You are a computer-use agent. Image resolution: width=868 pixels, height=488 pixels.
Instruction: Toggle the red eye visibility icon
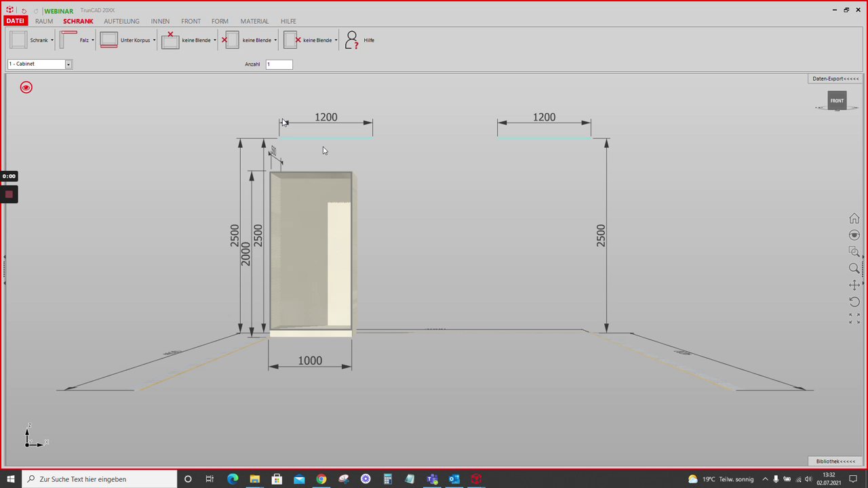click(26, 87)
